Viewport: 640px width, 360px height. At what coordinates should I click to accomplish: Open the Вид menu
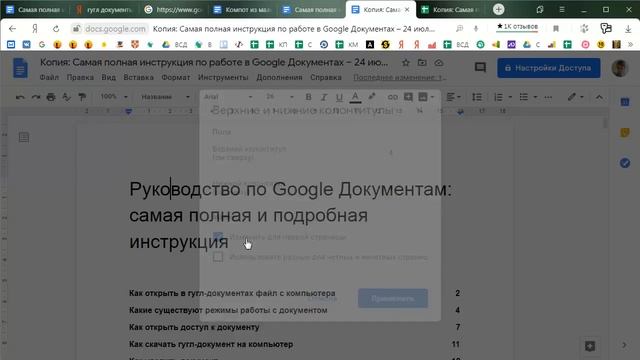pos(109,78)
